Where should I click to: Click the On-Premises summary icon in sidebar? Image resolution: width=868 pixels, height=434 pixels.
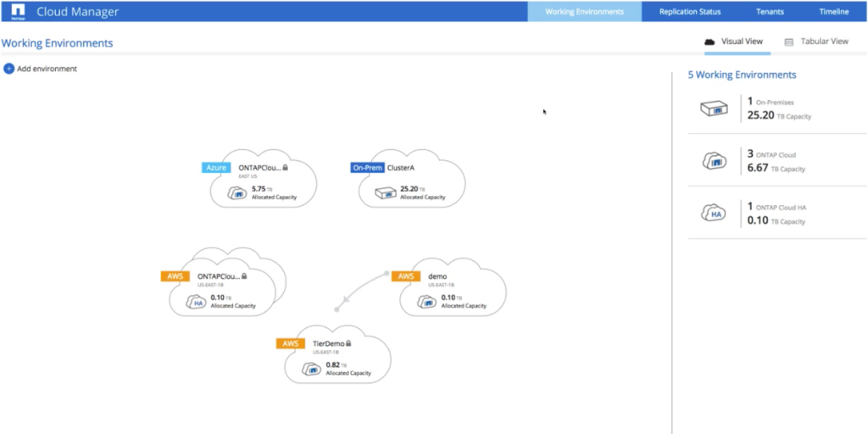pyautogui.click(x=710, y=108)
